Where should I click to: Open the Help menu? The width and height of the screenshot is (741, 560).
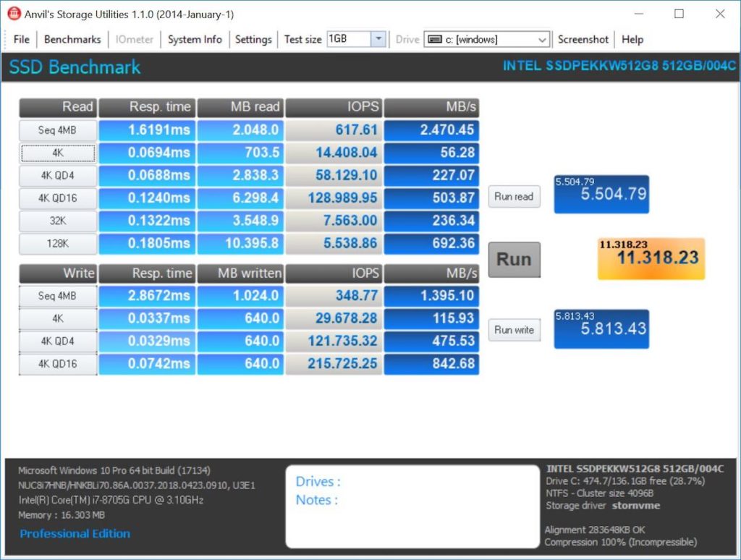[632, 39]
